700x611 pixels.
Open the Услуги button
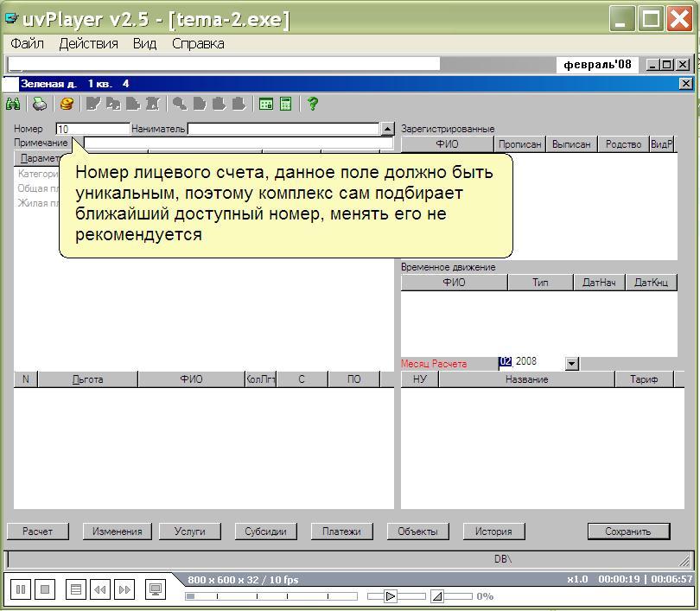tap(190, 531)
